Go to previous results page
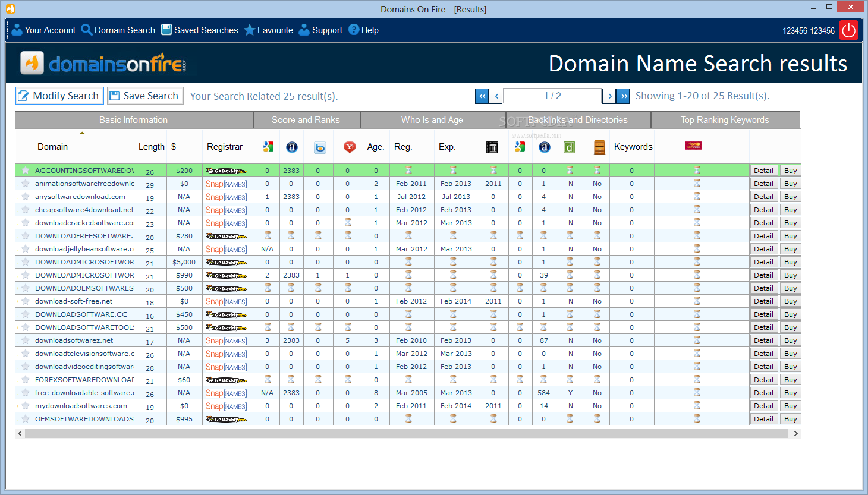 coord(496,96)
